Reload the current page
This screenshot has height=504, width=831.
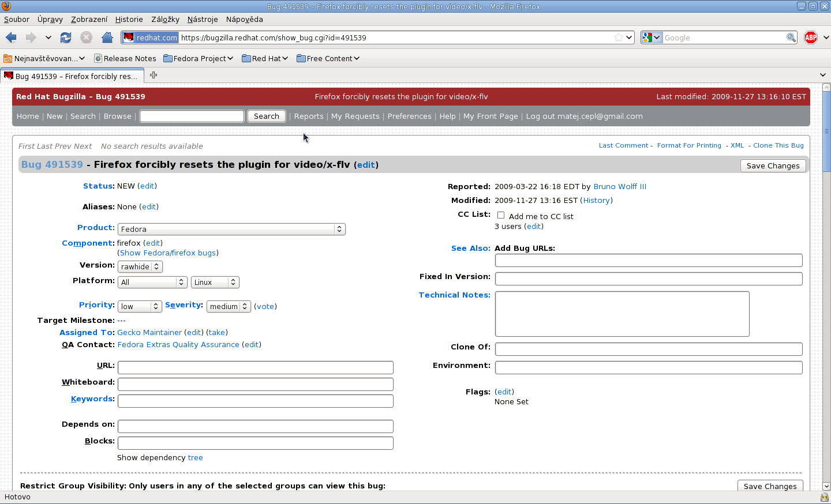pos(66,37)
